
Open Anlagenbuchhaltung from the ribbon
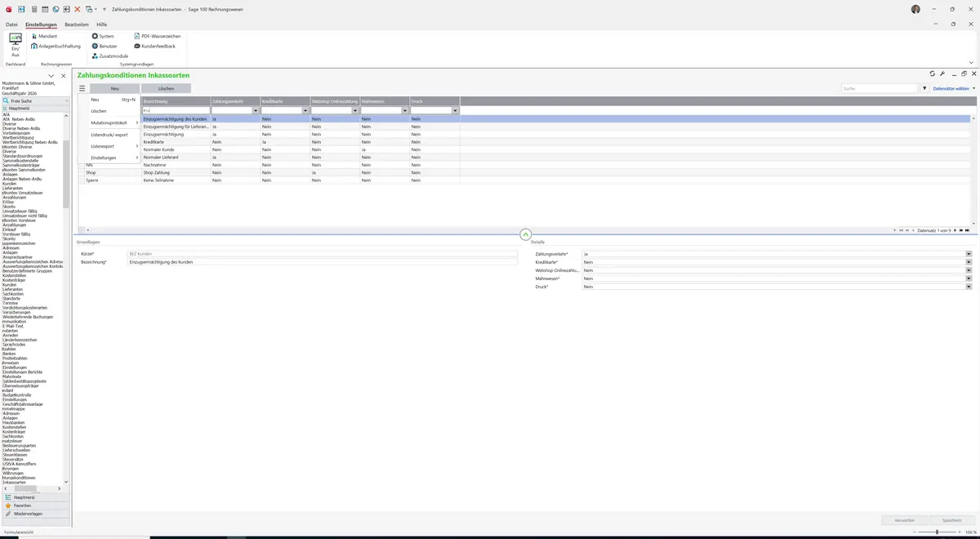coord(56,46)
